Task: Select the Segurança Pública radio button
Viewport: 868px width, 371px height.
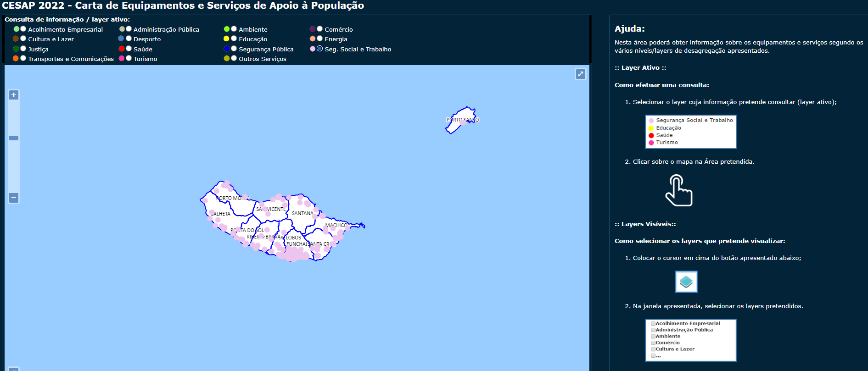Action: [x=234, y=49]
